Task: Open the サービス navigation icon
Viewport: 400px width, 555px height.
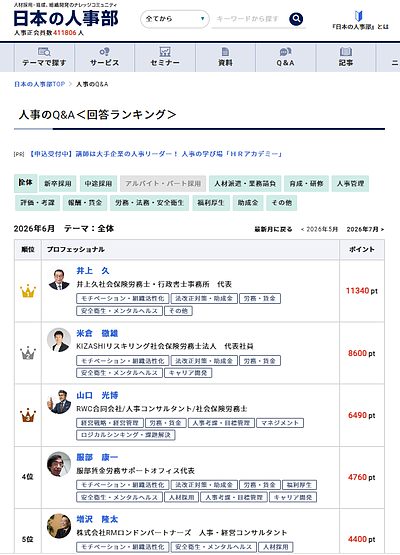Action: pyautogui.click(x=104, y=52)
